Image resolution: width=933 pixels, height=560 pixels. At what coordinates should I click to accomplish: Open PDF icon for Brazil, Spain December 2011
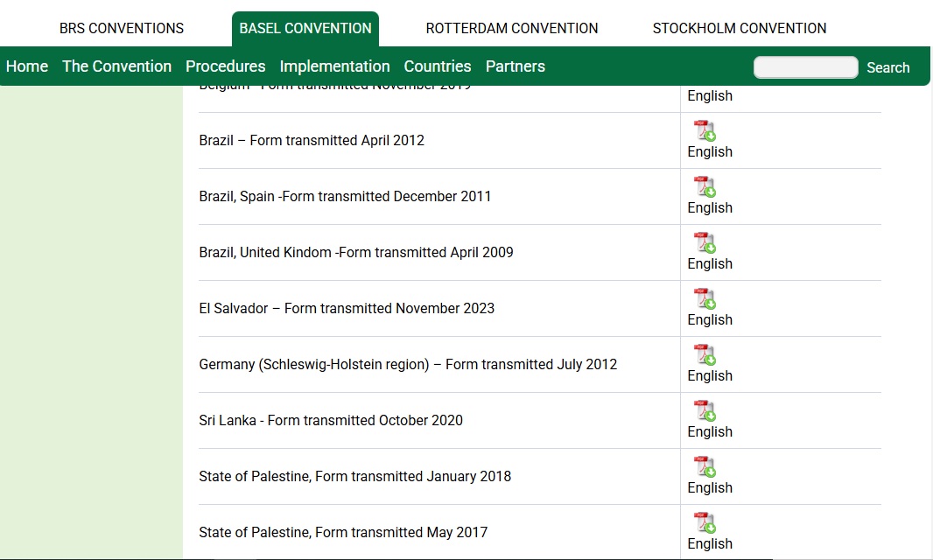click(705, 187)
